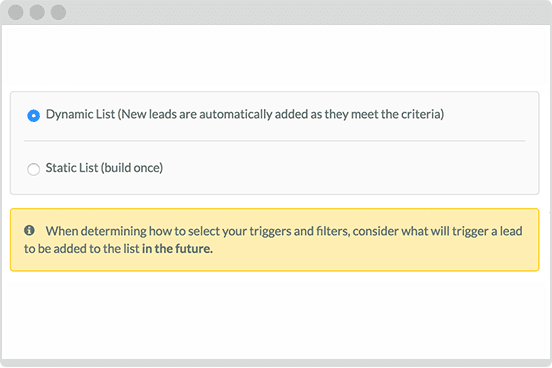Select the Dynamic List radio button
This screenshot has width=552, height=368.
(33, 116)
